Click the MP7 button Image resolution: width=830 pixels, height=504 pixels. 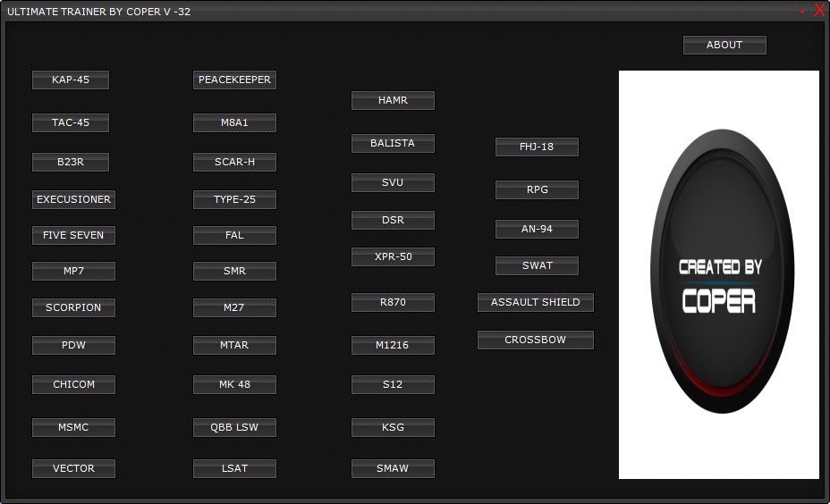tap(73, 272)
